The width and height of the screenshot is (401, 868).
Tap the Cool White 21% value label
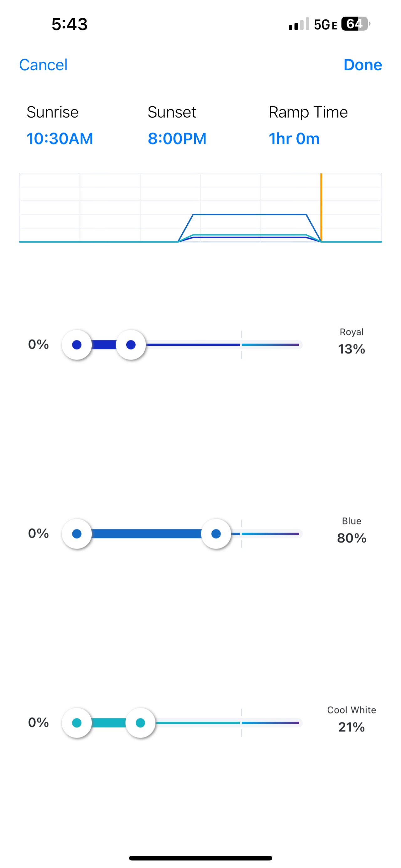pyautogui.click(x=352, y=727)
